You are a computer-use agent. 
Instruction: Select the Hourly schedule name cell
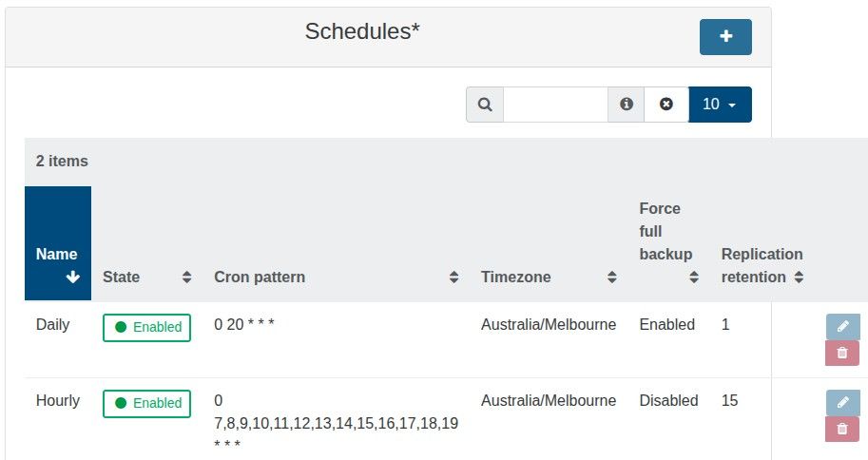click(58, 401)
